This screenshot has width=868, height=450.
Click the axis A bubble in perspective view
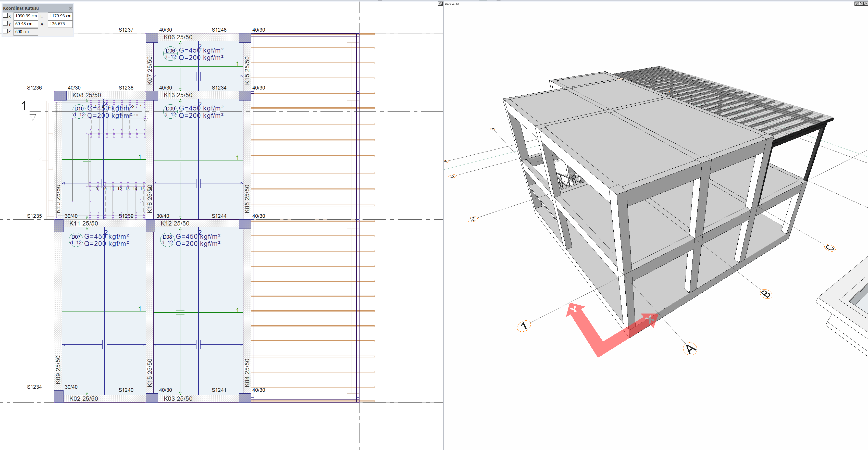(x=690, y=349)
